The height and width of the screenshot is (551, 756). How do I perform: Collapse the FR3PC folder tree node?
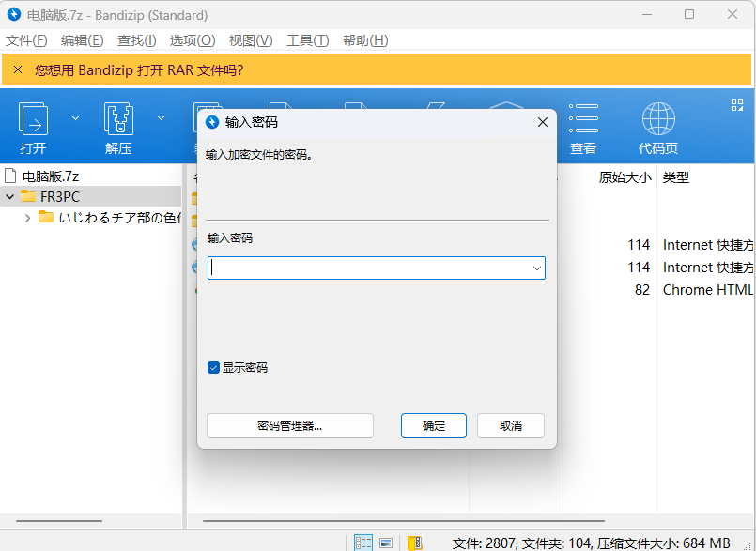(9, 196)
